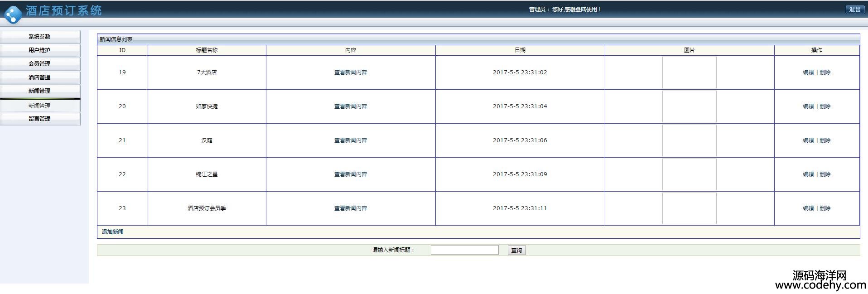Click ID cell 19
Viewport: 868px width, 294px height.
pos(122,72)
